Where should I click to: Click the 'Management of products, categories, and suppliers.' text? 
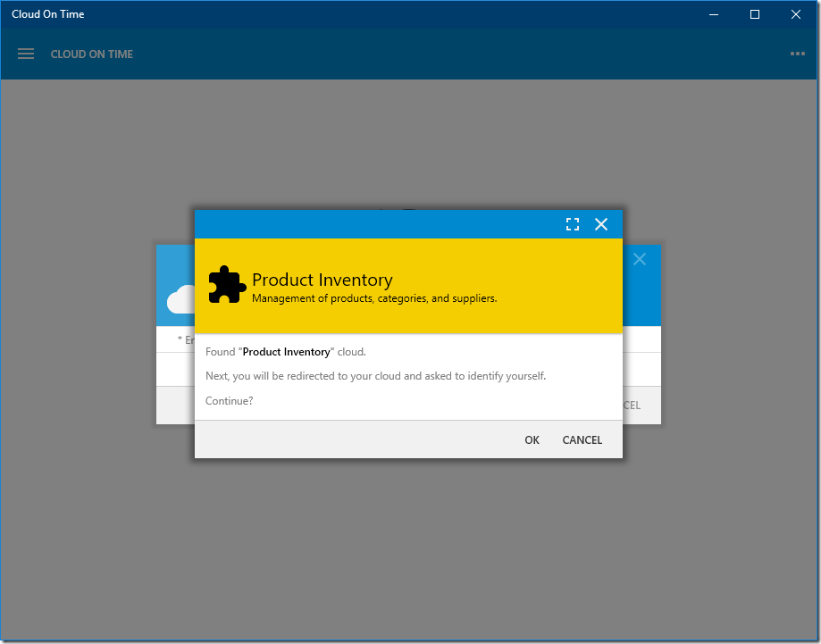click(x=374, y=298)
